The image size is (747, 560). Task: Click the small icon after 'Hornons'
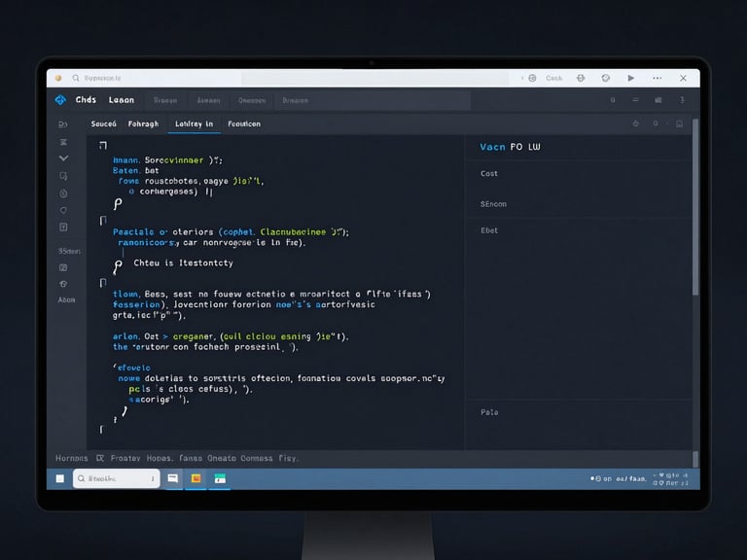pyautogui.click(x=100, y=458)
